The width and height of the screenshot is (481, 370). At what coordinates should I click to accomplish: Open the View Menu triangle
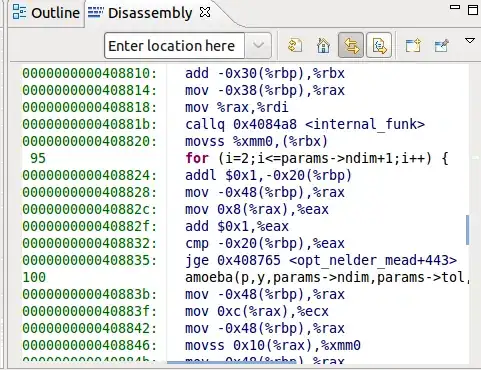coord(470,41)
